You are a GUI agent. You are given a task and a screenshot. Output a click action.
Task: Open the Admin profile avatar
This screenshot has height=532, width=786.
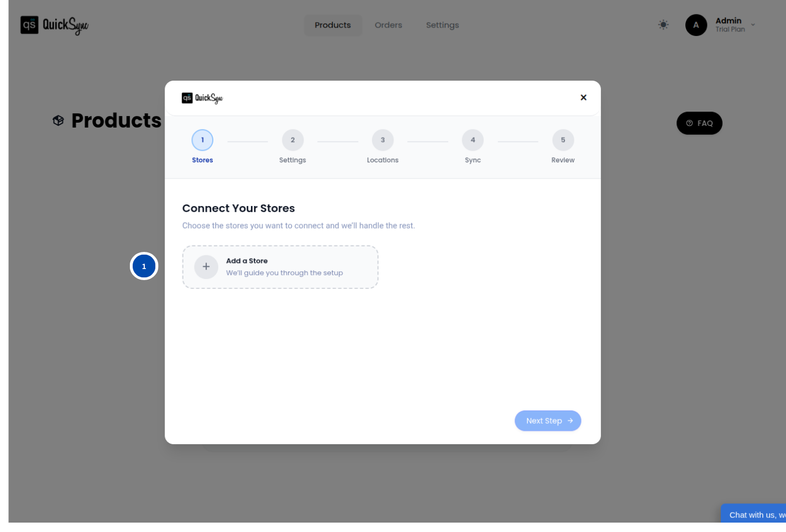tap(696, 25)
